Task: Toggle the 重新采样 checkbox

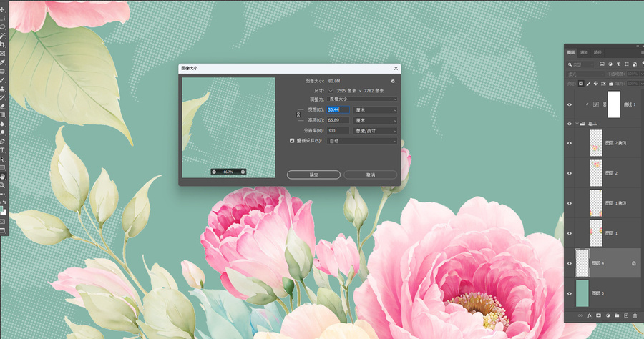Action: 292,141
